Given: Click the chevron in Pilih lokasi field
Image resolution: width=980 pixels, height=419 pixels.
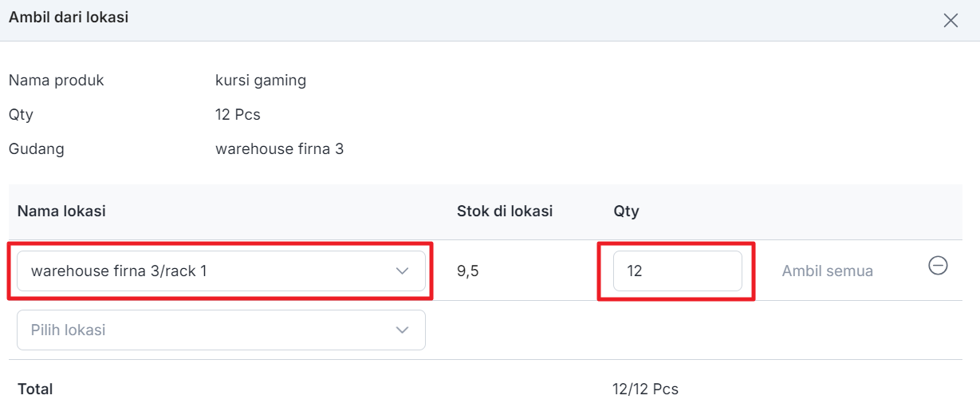Looking at the screenshot, I should click(403, 330).
